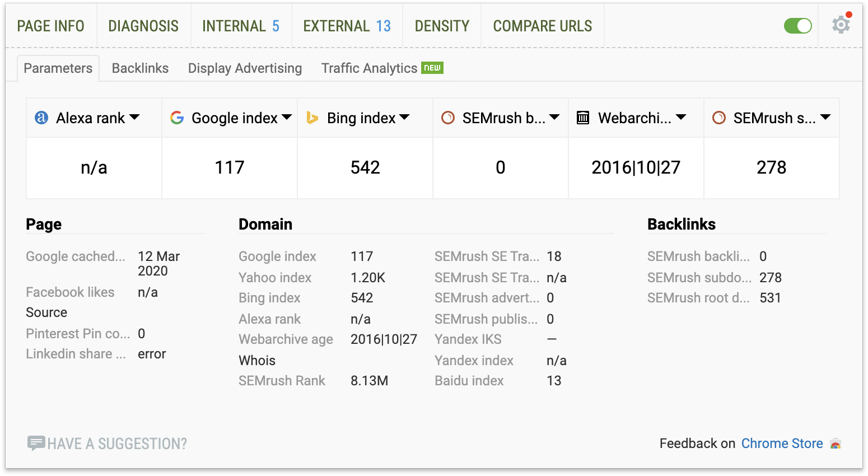This screenshot has height=476, width=868.
Task: Click the SEMrush backlinks column icon
Action: (x=448, y=118)
